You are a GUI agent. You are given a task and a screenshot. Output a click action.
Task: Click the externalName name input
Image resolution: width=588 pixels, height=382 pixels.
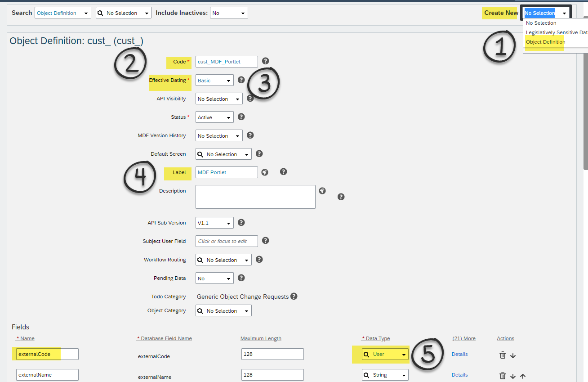click(47, 375)
